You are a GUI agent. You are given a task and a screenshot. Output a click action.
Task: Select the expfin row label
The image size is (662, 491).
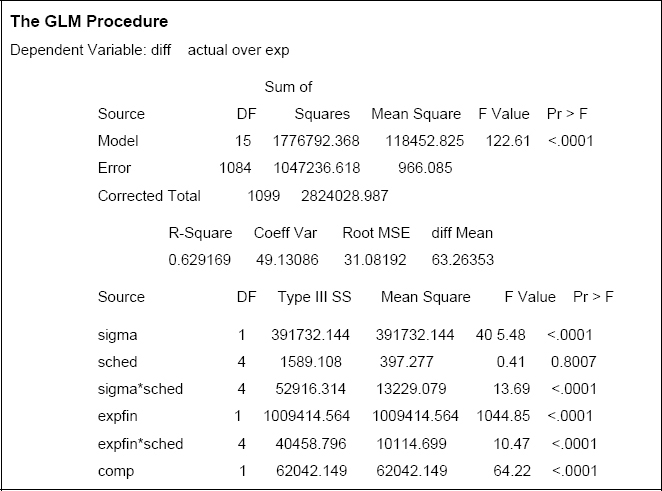[118, 416]
